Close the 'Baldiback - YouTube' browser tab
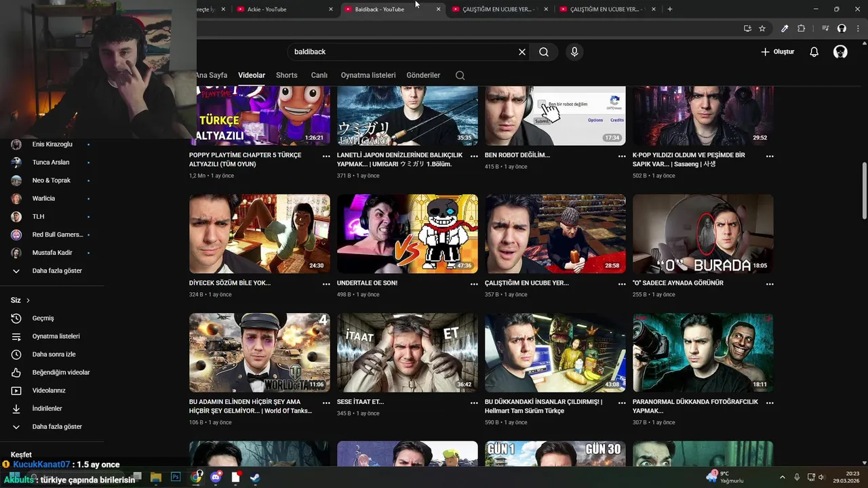 [x=438, y=9]
